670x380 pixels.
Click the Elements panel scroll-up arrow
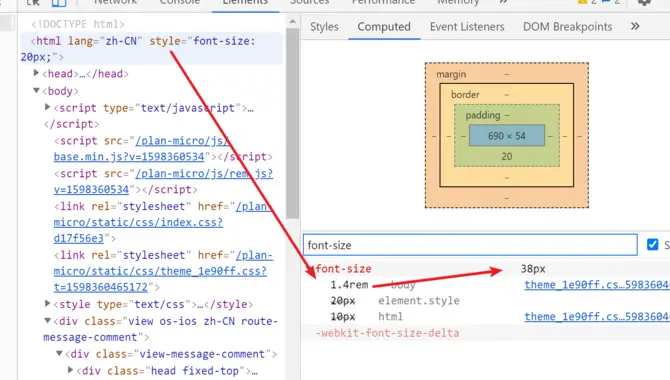pyautogui.click(x=292, y=21)
